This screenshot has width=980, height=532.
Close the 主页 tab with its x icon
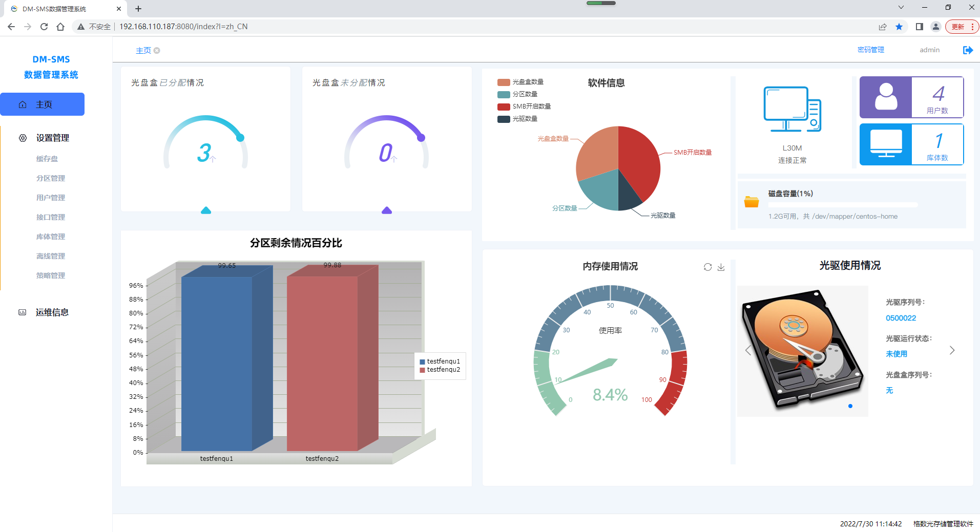[157, 50]
